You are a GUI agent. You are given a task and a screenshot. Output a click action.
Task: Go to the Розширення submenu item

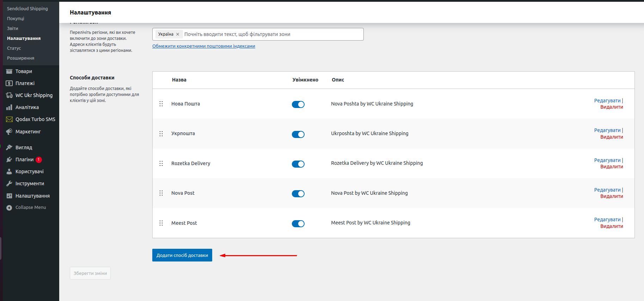tap(20, 58)
